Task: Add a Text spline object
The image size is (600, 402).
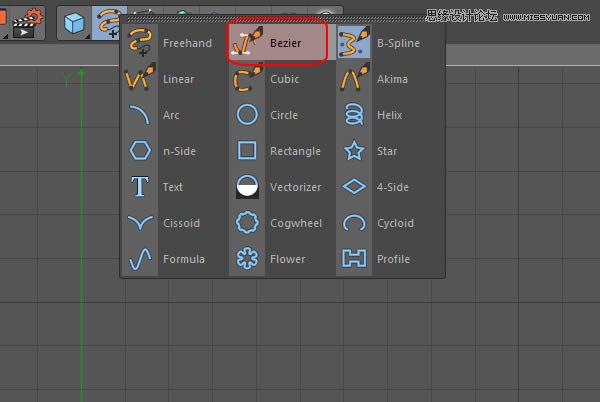Action: tap(171, 187)
